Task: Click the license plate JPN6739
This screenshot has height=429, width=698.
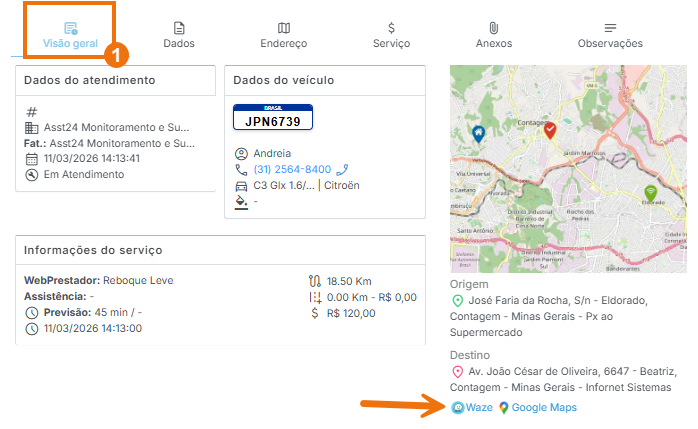Action: [273, 118]
